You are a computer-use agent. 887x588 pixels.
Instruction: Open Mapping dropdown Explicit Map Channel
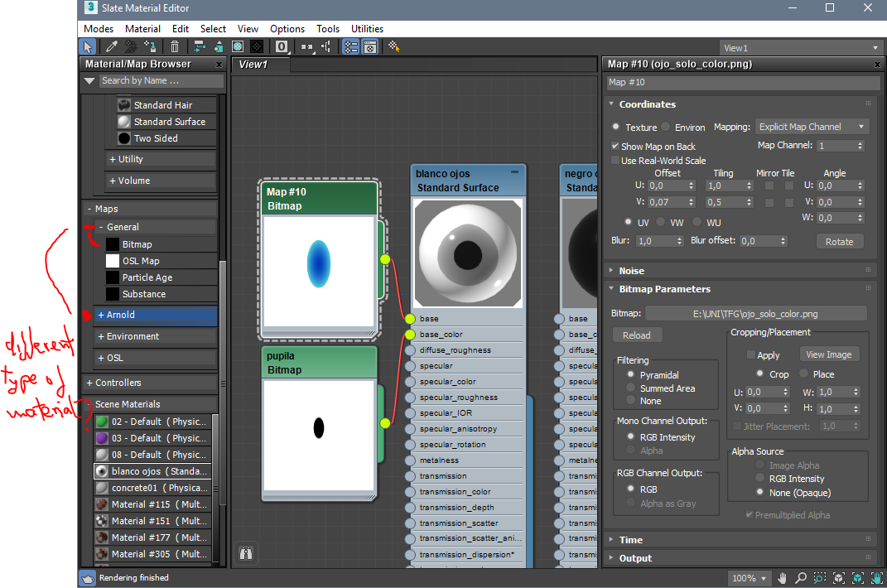click(812, 127)
